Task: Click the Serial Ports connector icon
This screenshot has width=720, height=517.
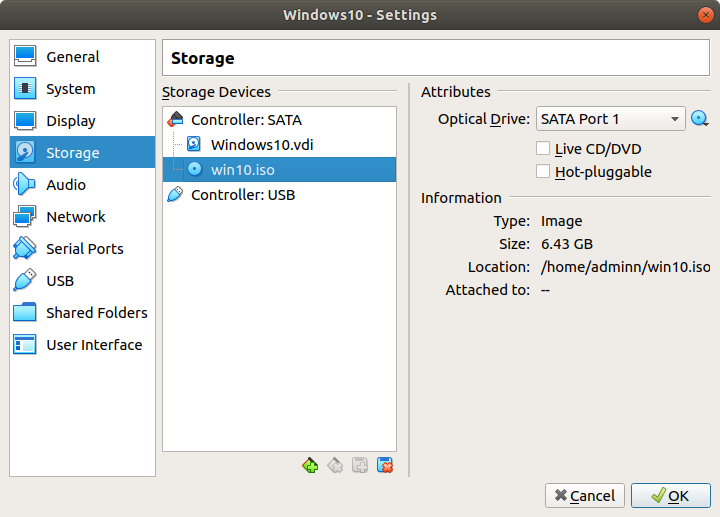Action: point(25,248)
